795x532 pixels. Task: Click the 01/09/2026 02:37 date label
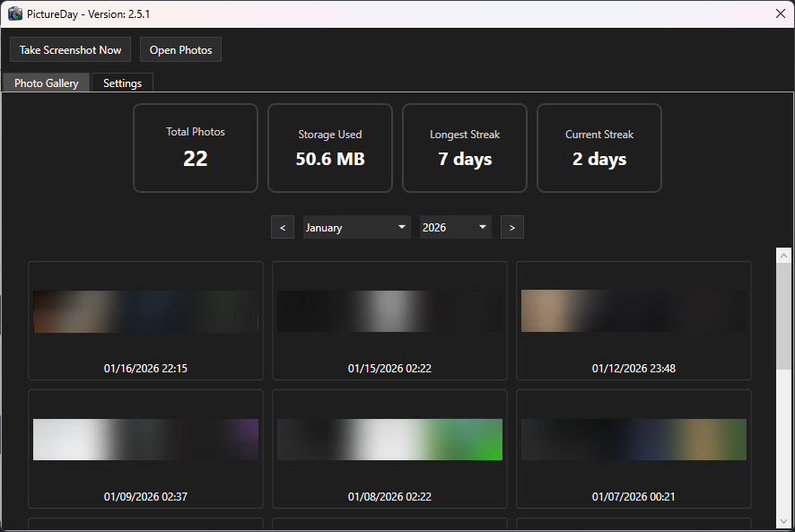(x=145, y=497)
